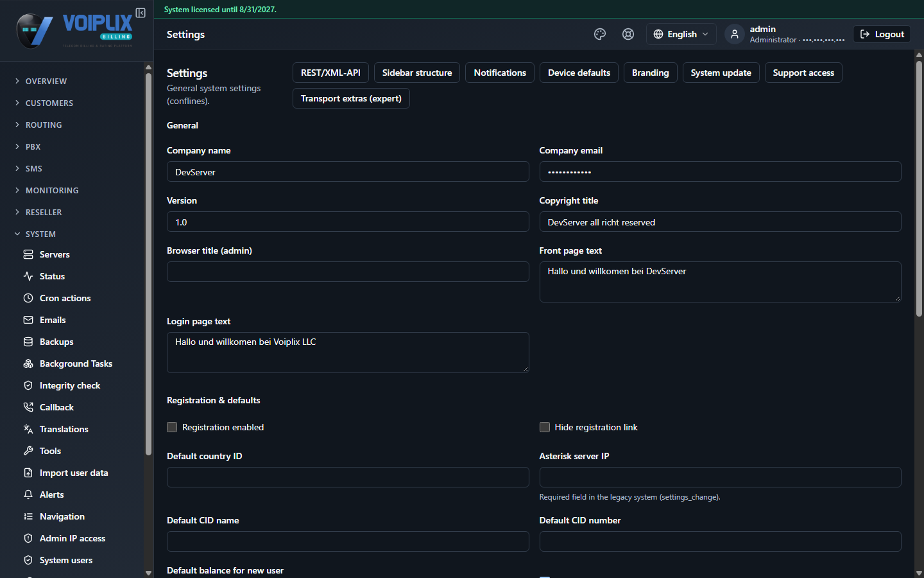Screen dimensions: 924x578
Task: Open Tools wrench icon
Action: (x=28, y=451)
